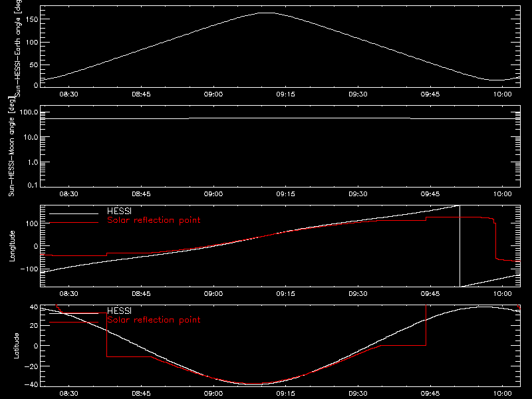Screen dimensions: 532x399
Task: Select 09:30 label under Moon angle plot
Action: pyautogui.click(x=358, y=194)
